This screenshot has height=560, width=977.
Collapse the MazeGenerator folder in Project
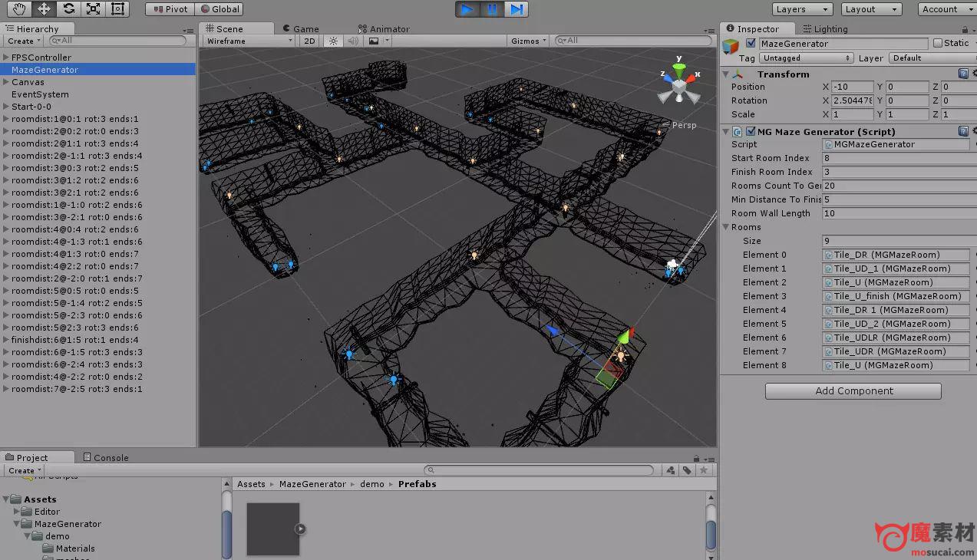pyautogui.click(x=17, y=524)
